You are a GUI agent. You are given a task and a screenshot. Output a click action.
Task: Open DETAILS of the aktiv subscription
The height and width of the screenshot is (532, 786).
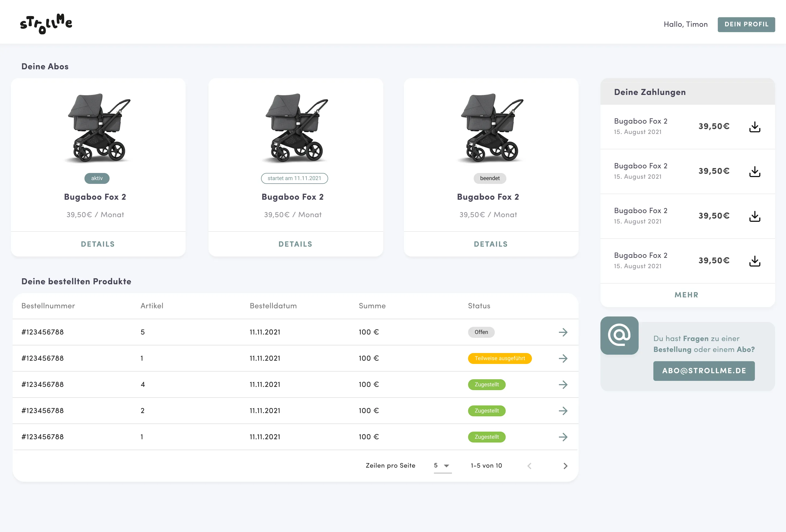pyautogui.click(x=98, y=244)
